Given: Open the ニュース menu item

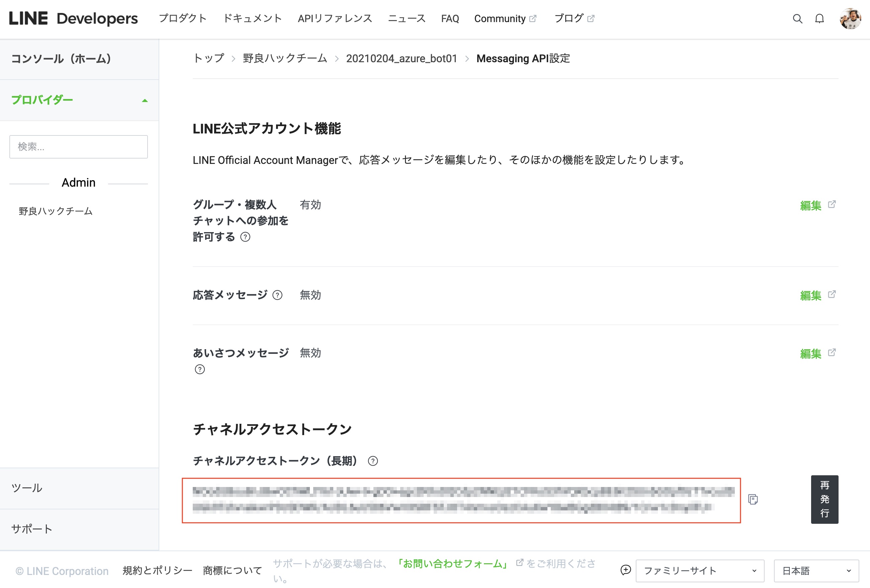Looking at the screenshot, I should coord(407,18).
